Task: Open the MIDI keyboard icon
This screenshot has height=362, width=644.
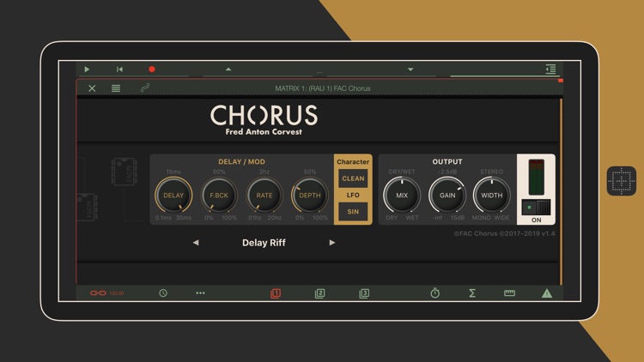Action: pos(509,293)
